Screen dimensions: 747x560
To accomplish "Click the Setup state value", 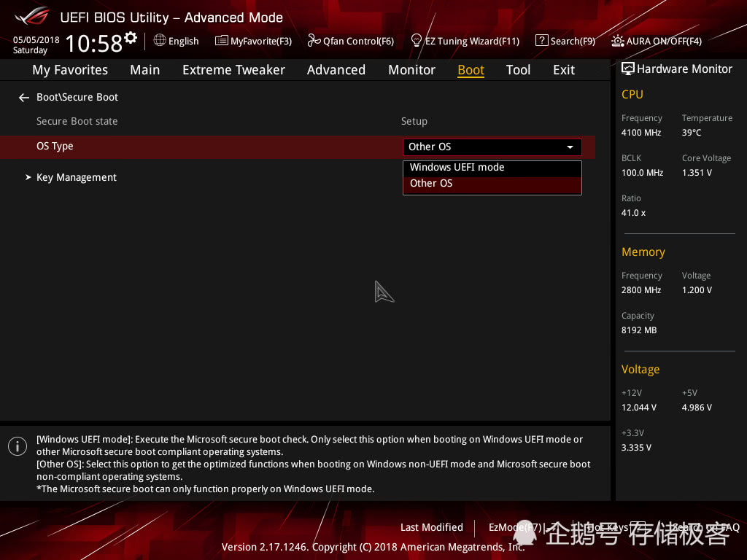I will click(x=414, y=122).
